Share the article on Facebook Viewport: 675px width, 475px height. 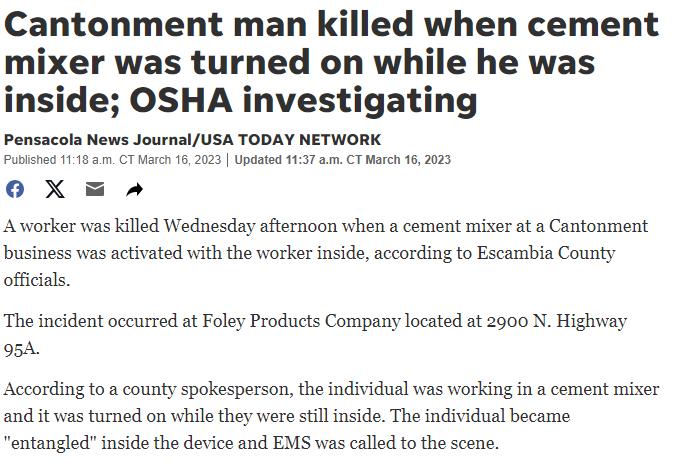[15, 189]
